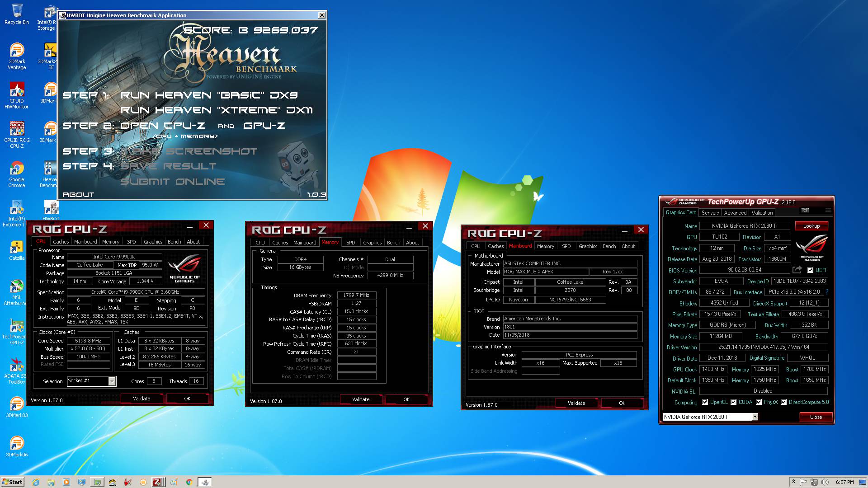Launch 3DMark03 desktop icon

pos(17,407)
